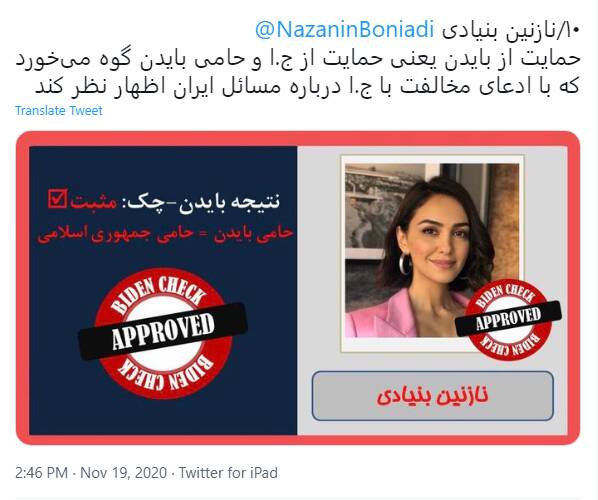Click the Translate Tweet link
Screen dimensions: 598x500
[59, 111]
